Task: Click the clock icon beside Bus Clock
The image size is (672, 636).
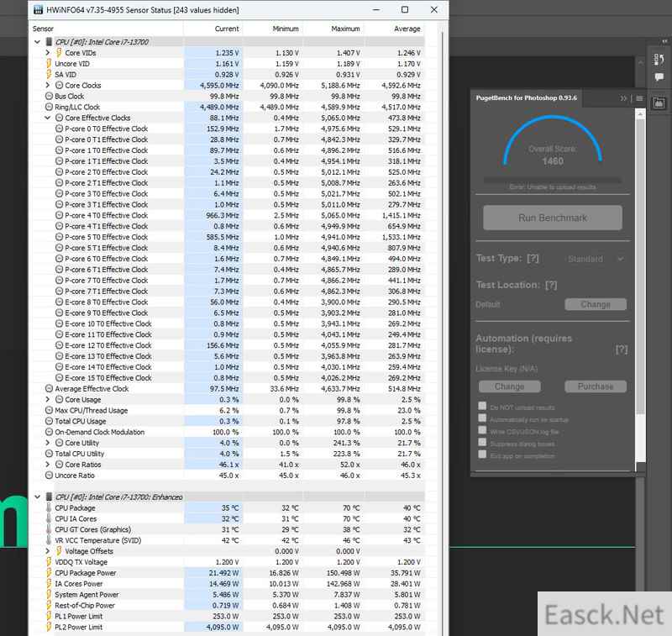Action: point(49,96)
